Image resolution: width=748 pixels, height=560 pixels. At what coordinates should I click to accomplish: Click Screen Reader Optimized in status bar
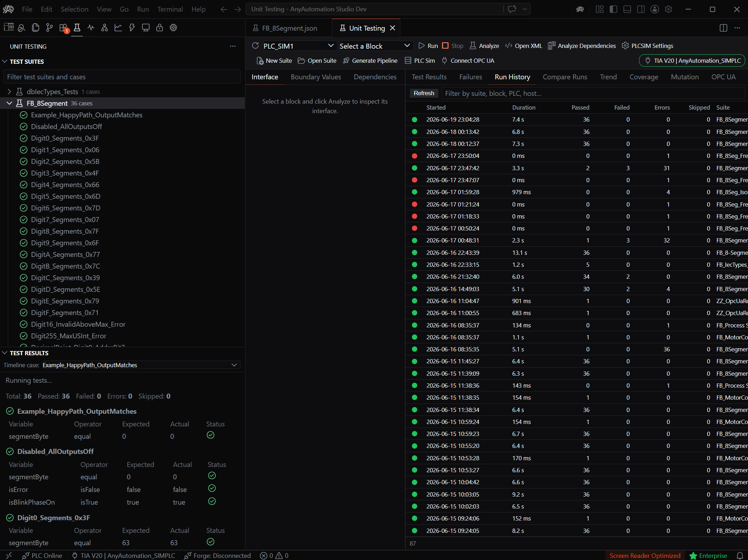click(x=645, y=555)
